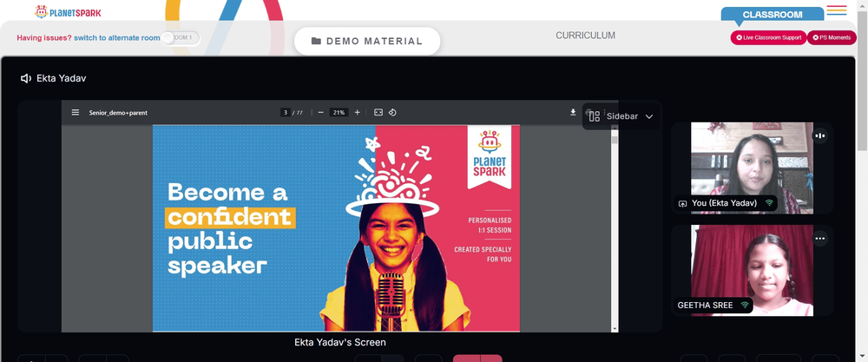Viewport: 868px width, 362px height.
Task: Click the Having issues? text
Action: click(x=44, y=38)
